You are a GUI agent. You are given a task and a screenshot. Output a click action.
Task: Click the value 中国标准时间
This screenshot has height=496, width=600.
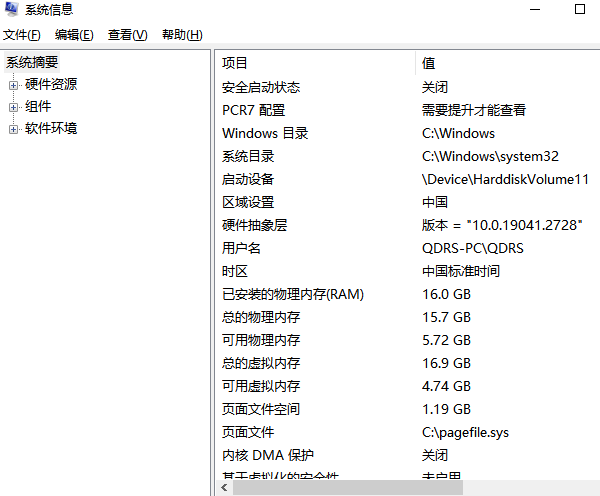point(461,271)
